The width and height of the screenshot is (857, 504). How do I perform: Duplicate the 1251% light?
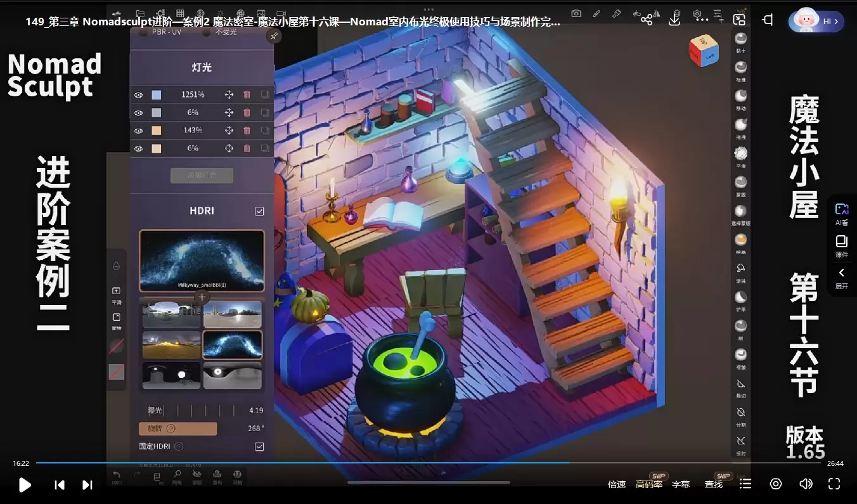(x=265, y=94)
